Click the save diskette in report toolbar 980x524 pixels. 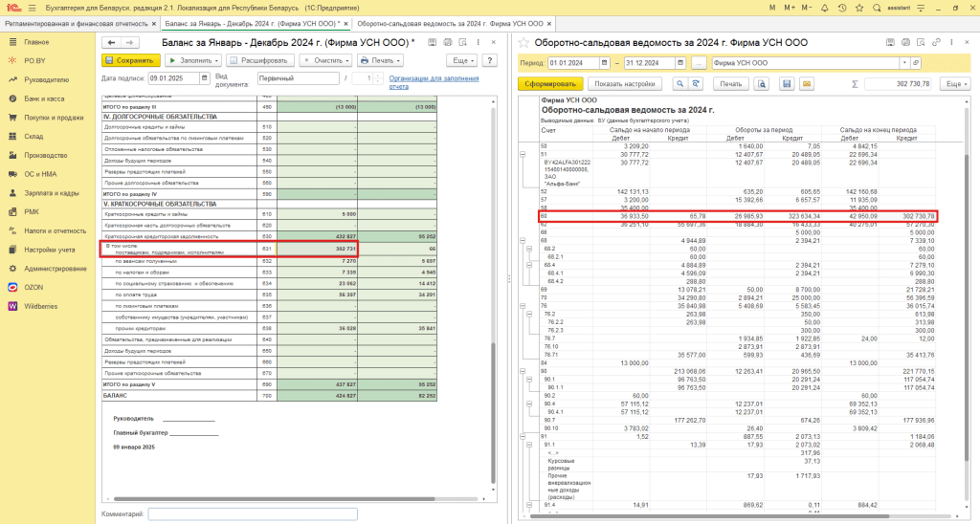[787, 84]
